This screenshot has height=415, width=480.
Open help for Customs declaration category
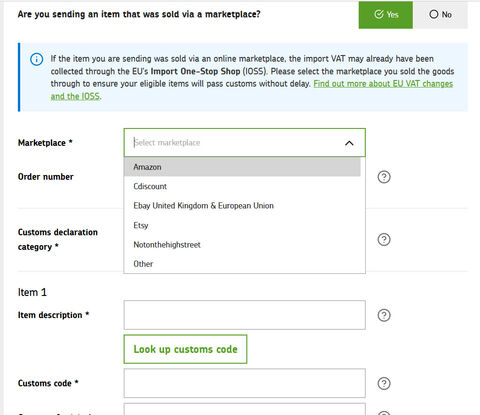pyautogui.click(x=384, y=239)
